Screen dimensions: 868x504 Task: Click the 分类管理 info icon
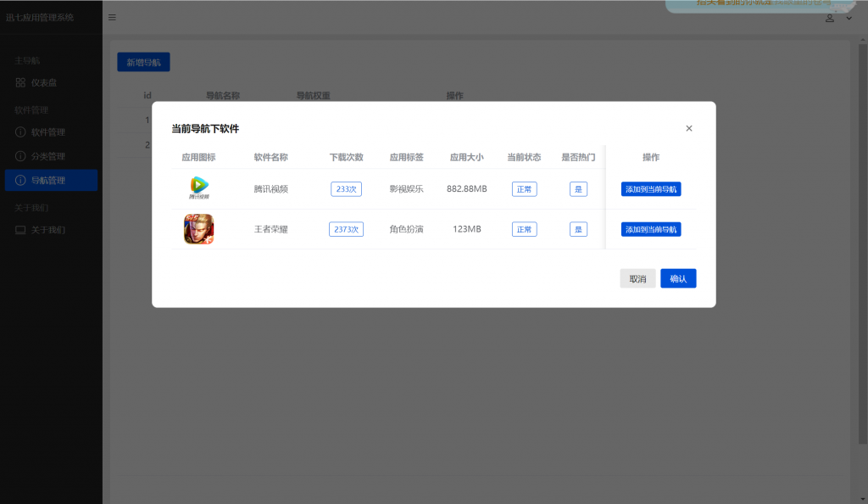(20, 156)
